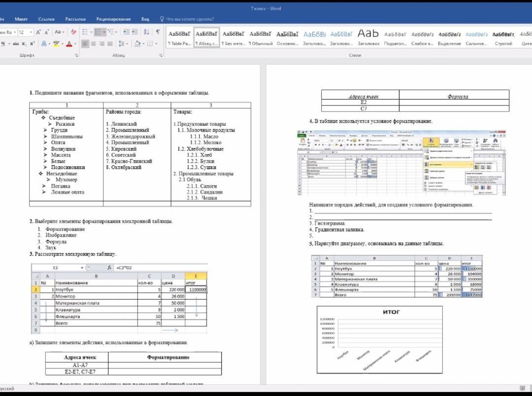Toggle strikethrough text formatting
This screenshot has width=532, height=396.
click(x=15, y=44)
